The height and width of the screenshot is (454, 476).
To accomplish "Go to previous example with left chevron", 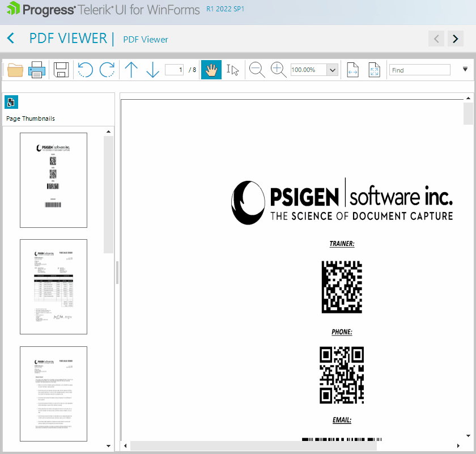I will coord(436,39).
